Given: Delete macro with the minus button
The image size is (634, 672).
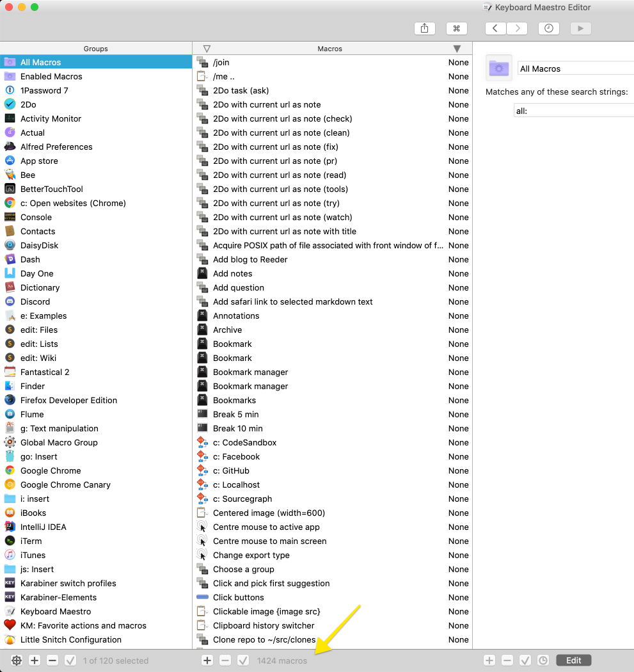Looking at the screenshot, I should pyautogui.click(x=225, y=660).
